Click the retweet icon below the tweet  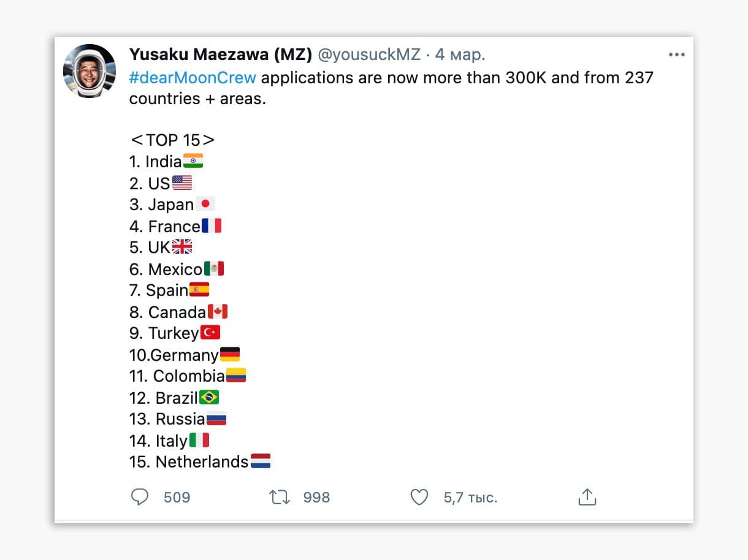point(280,498)
